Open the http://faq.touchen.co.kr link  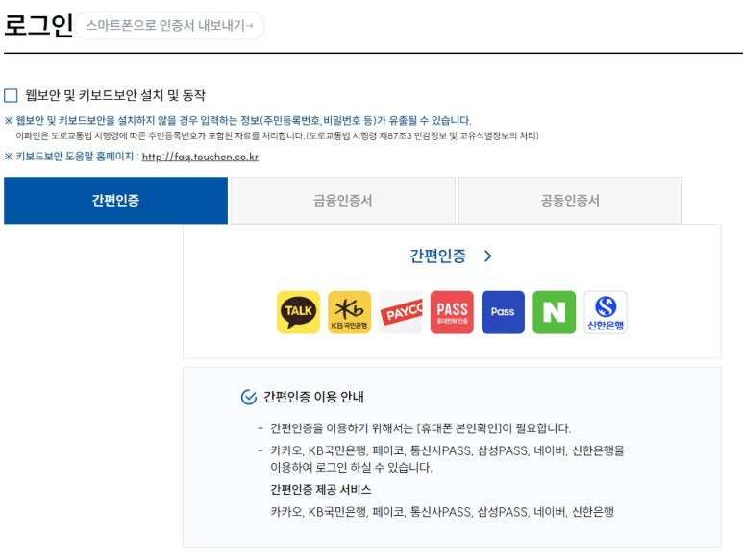click(200, 157)
